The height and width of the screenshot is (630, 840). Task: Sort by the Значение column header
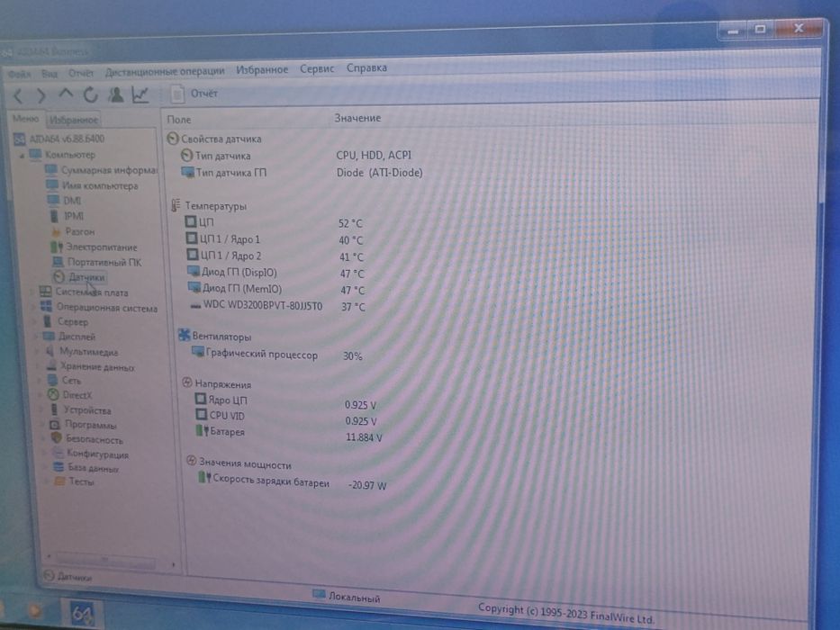pos(357,118)
